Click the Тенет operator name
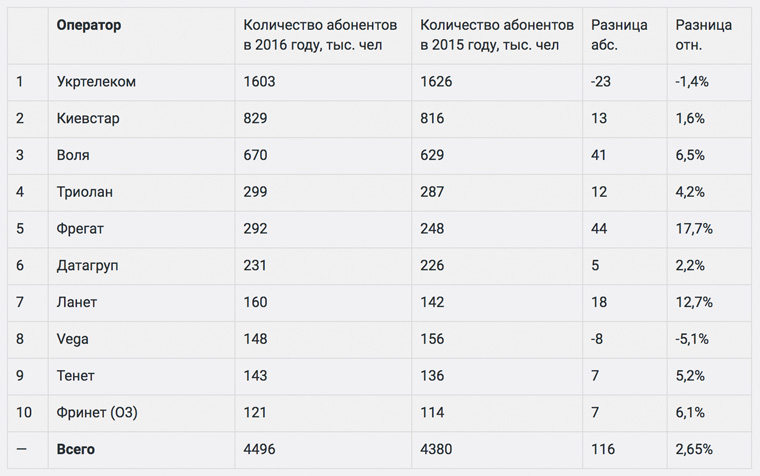The width and height of the screenshot is (760, 476). (x=77, y=376)
